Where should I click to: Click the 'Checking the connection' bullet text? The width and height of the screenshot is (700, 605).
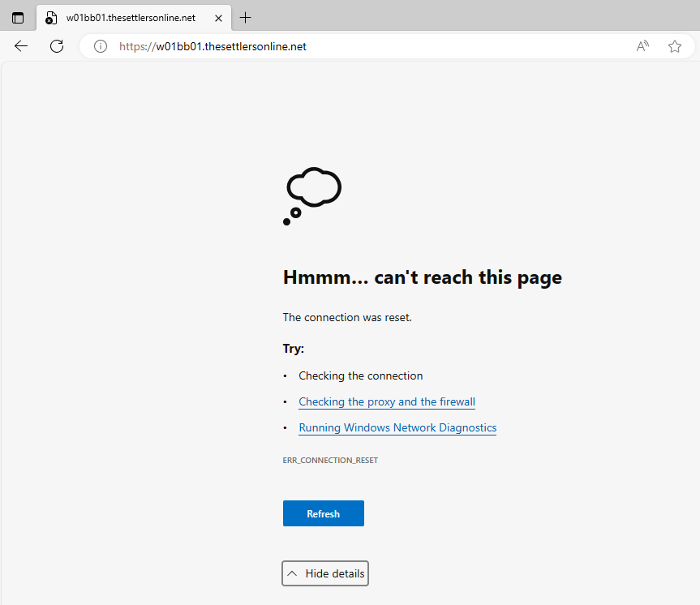361,376
